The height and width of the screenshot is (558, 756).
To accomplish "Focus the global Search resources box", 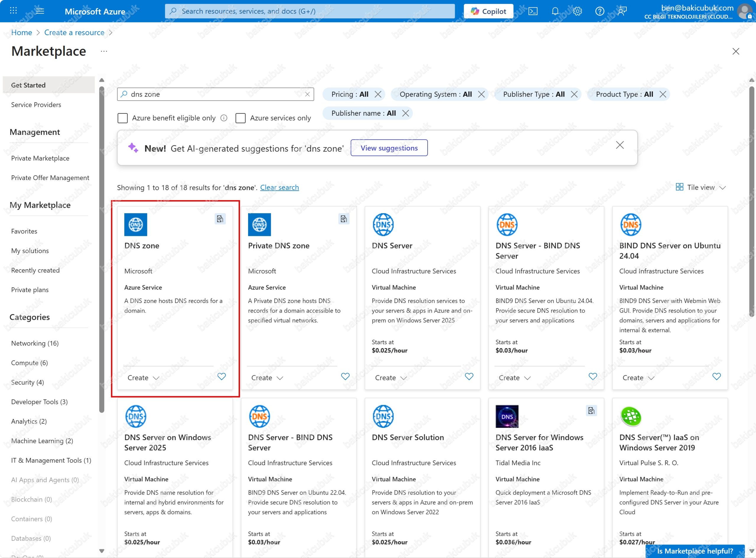I will 309,11.
